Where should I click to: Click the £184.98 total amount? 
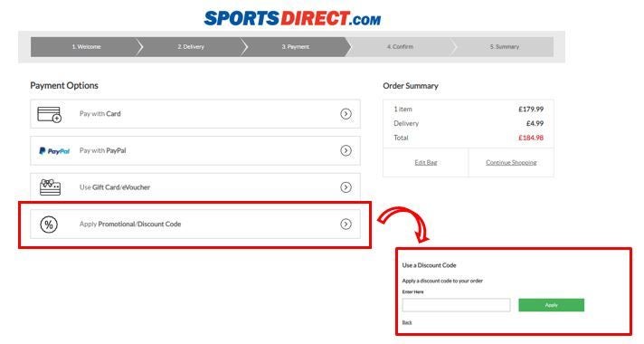coord(531,138)
